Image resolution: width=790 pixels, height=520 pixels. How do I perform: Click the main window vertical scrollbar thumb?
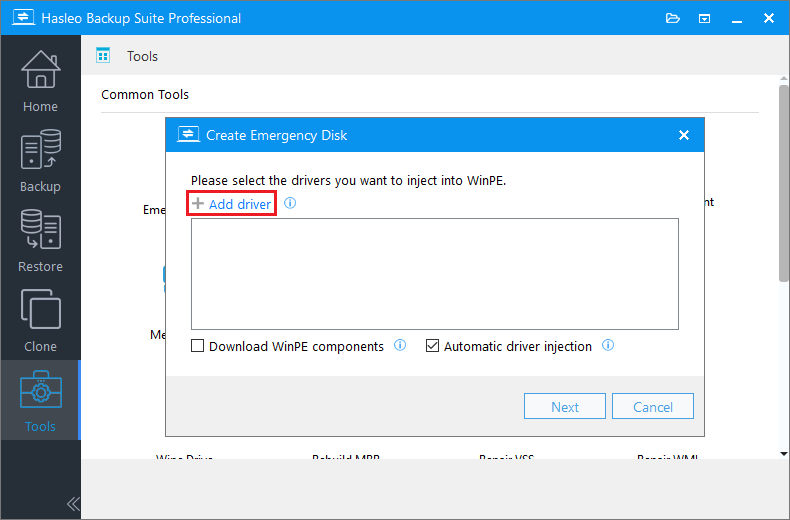coord(784,183)
